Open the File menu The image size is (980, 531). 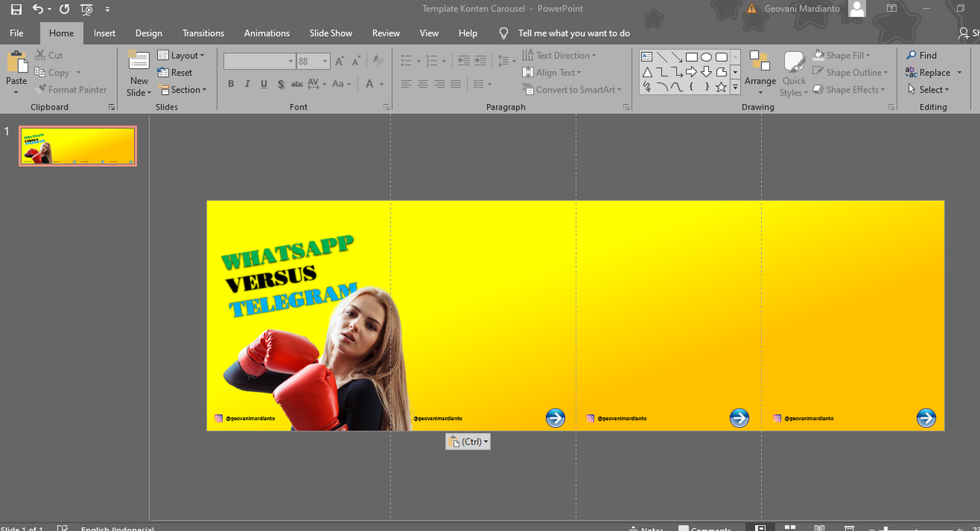click(x=17, y=33)
